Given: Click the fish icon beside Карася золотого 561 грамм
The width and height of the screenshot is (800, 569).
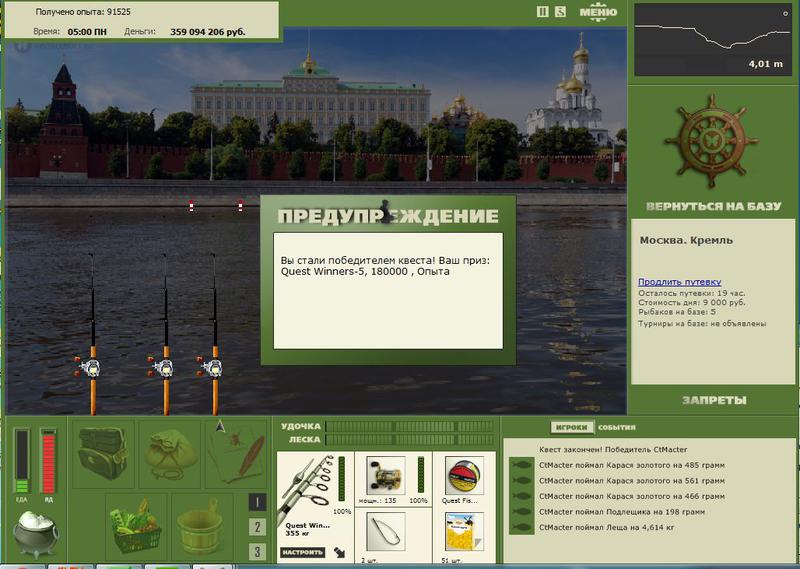Looking at the screenshot, I should [520, 481].
